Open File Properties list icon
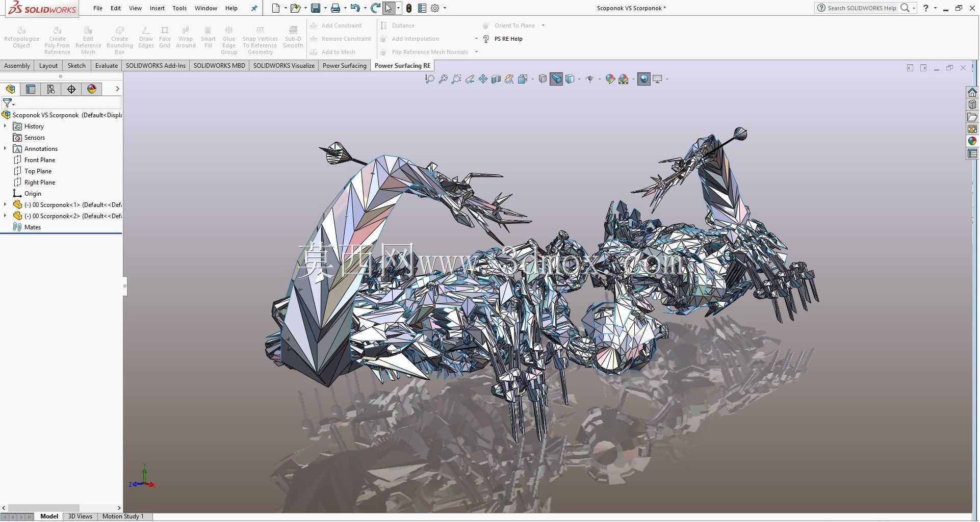Screen dimensions: 980x522 pos(422,8)
